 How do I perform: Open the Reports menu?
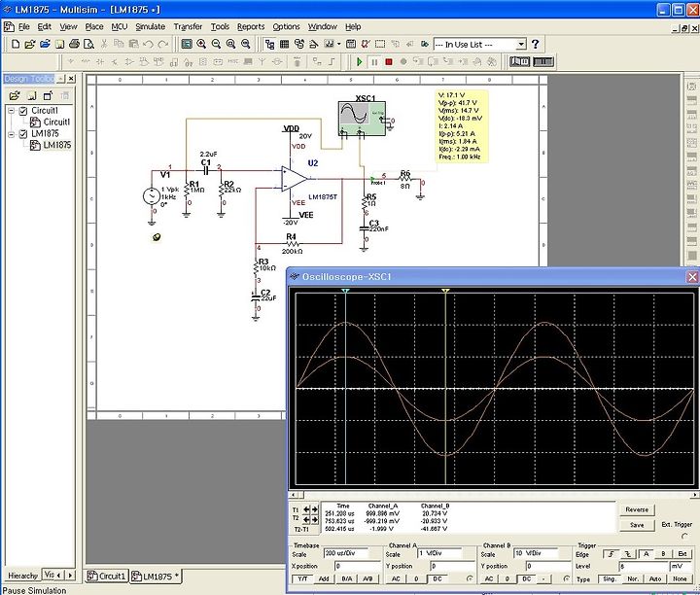coord(251,27)
